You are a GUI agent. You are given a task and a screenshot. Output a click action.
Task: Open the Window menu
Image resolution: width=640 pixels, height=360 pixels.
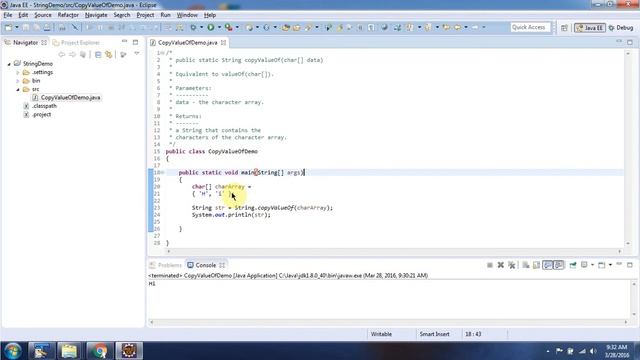click(187, 15)
